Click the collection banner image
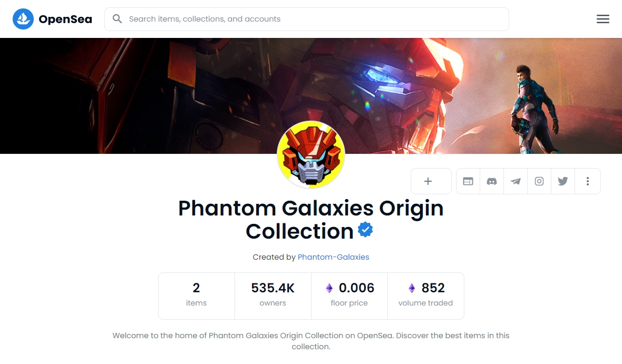The height and width of the screenshot is (364, 622). point(311,96)
